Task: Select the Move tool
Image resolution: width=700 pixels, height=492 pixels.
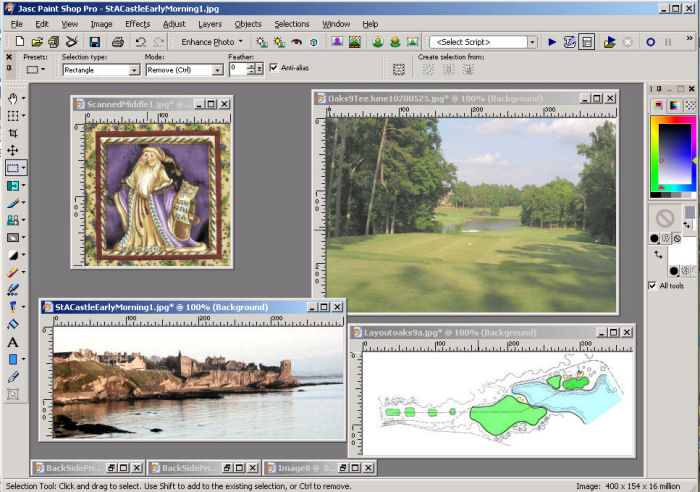Action: coord(13,150)
